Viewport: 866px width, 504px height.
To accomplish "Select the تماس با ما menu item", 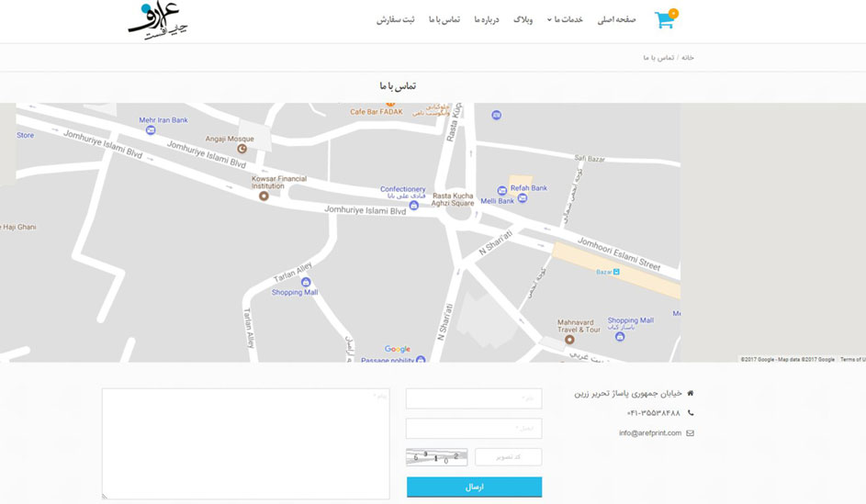I will pos(444,20).
